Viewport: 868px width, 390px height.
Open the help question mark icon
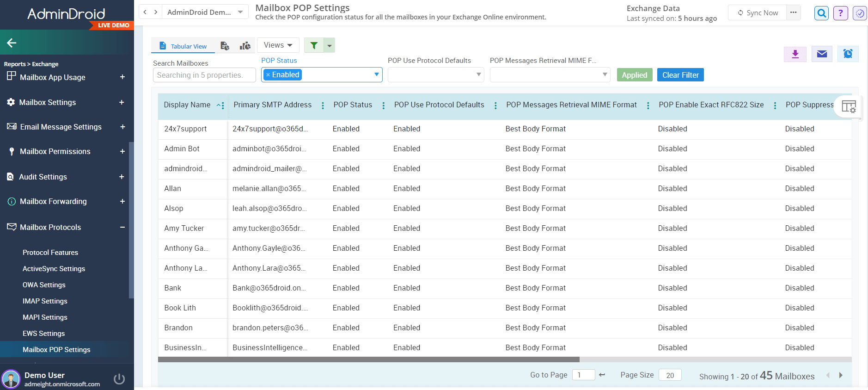point(840,13)
